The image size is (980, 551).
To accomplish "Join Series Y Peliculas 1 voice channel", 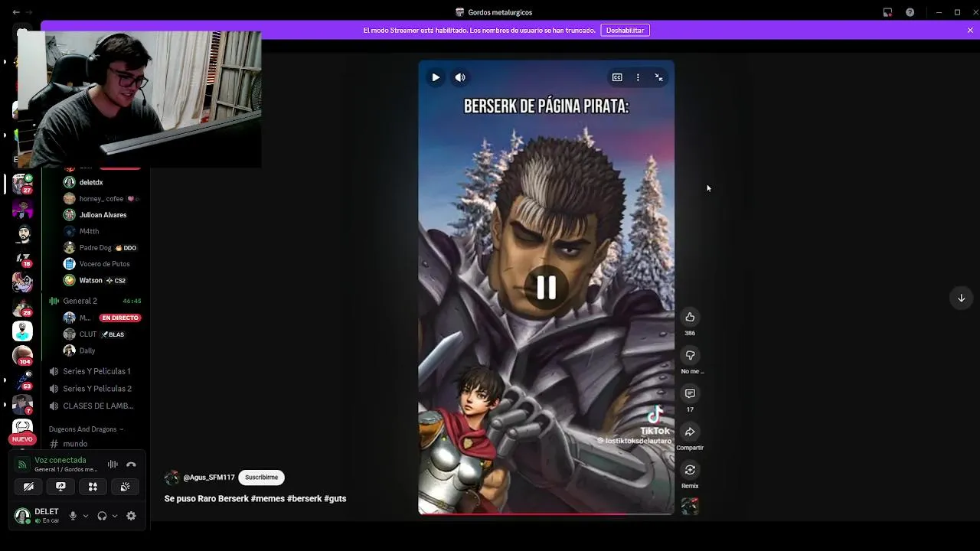I will [95, 371].
